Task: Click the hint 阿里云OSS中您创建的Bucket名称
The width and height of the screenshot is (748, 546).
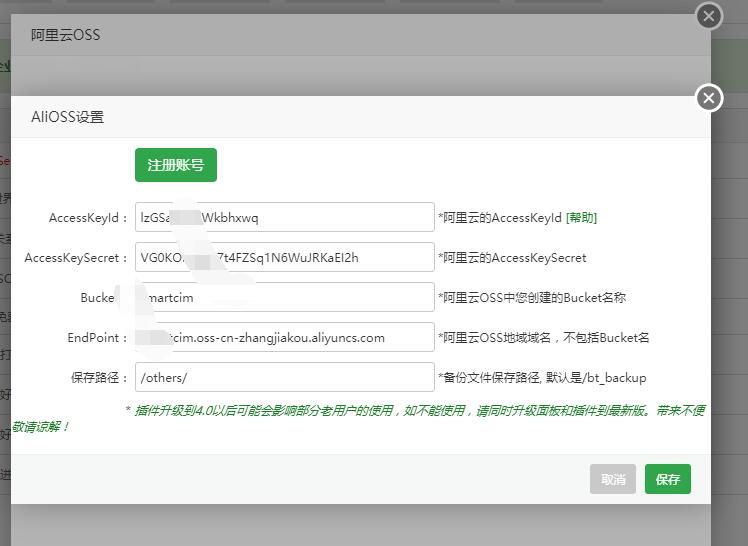Action: point(532,298)
